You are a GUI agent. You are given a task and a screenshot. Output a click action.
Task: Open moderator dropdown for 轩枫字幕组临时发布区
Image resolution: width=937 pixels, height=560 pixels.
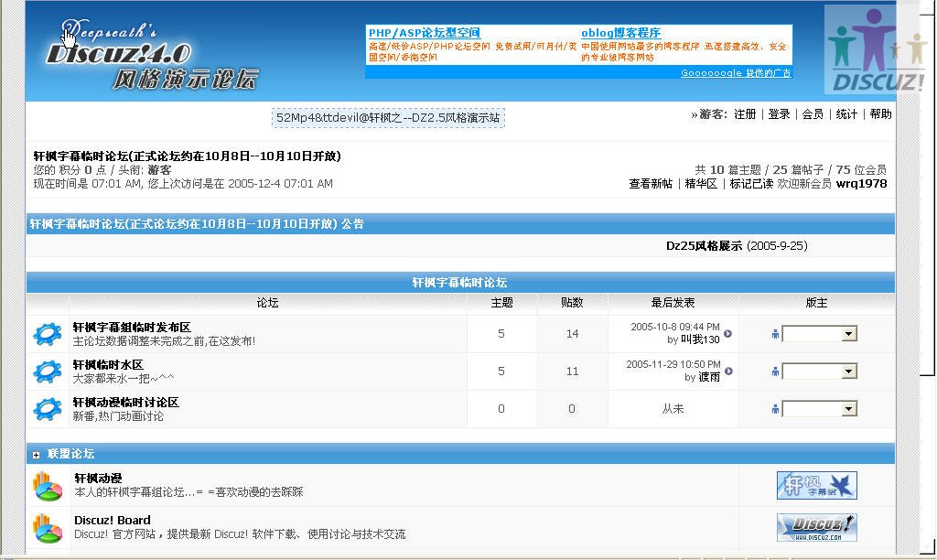[819, 333]
